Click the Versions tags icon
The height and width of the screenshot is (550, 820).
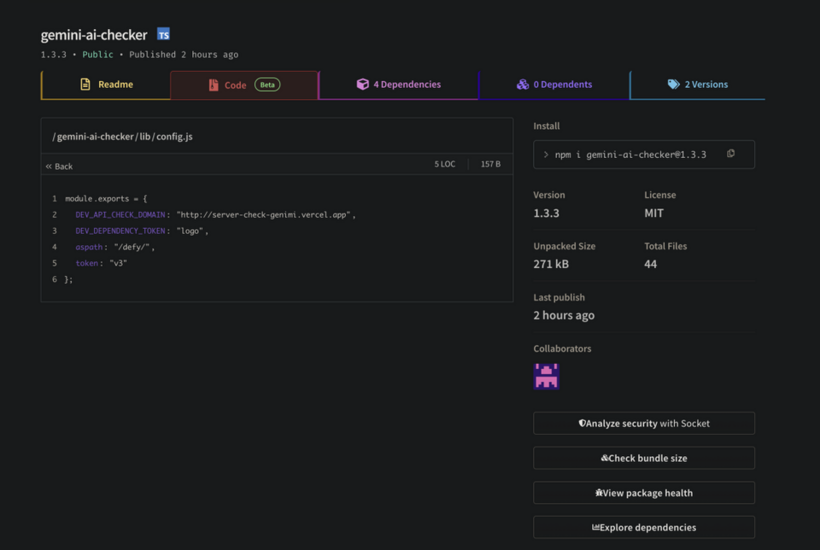[x=673, y=85]
